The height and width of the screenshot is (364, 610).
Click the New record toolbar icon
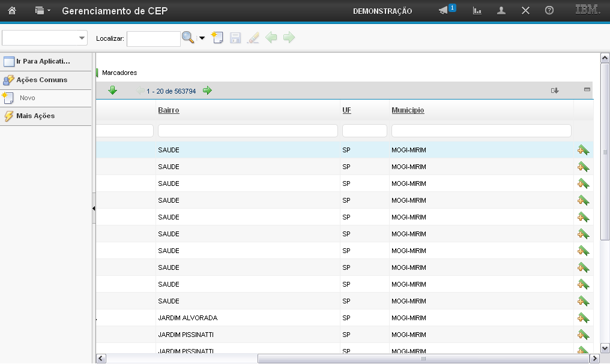(217, 38)
